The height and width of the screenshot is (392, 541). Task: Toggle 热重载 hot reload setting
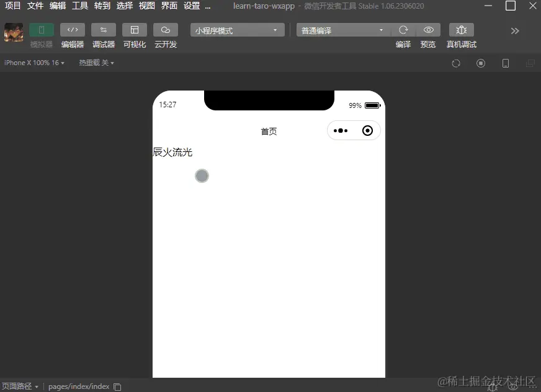[96, 62]
